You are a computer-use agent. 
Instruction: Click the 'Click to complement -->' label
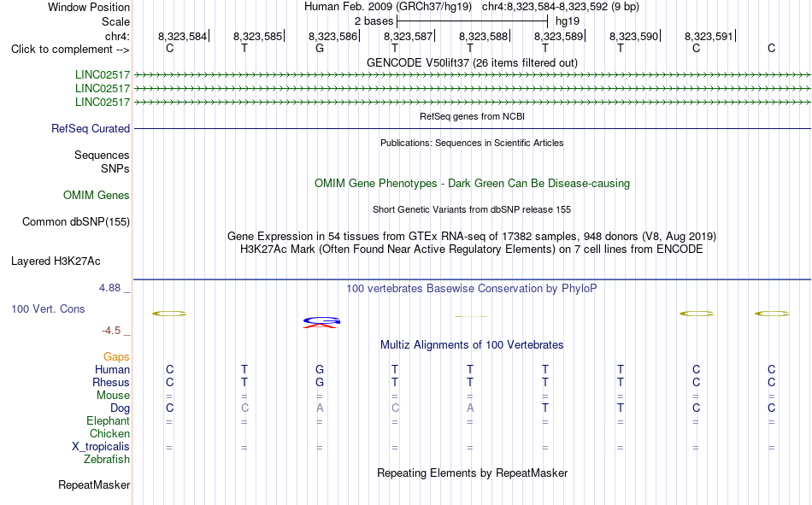pos(70,50)
